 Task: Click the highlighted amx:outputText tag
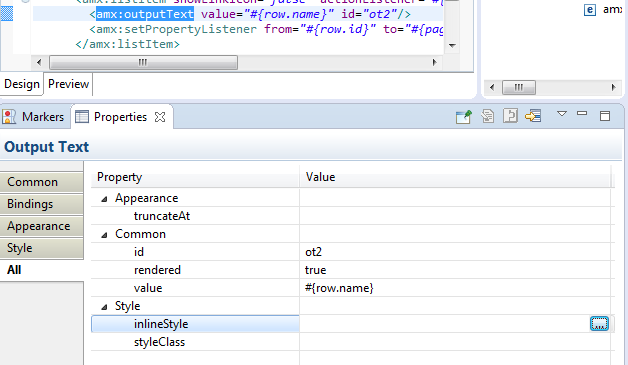[x=145, y=14]
